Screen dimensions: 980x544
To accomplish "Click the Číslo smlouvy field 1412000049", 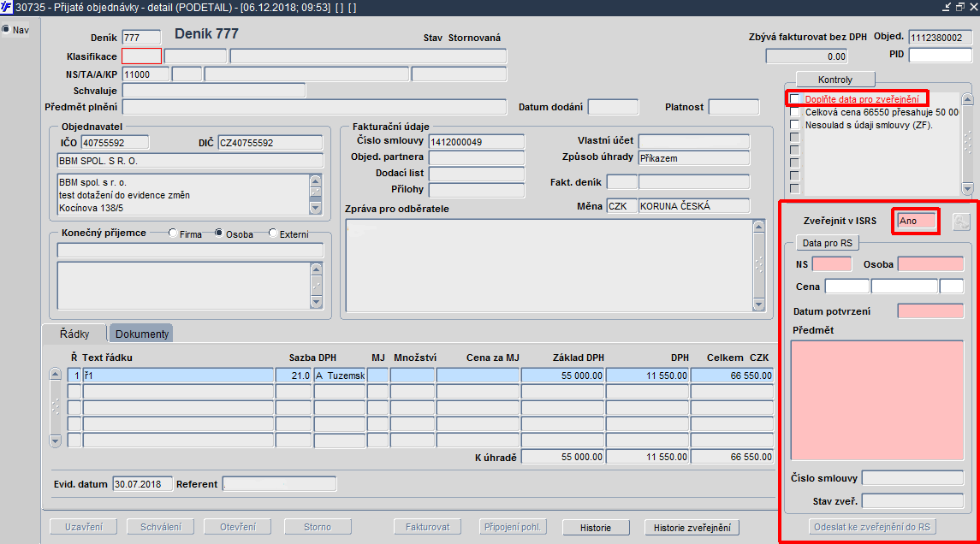I will (x=476, y=142).
